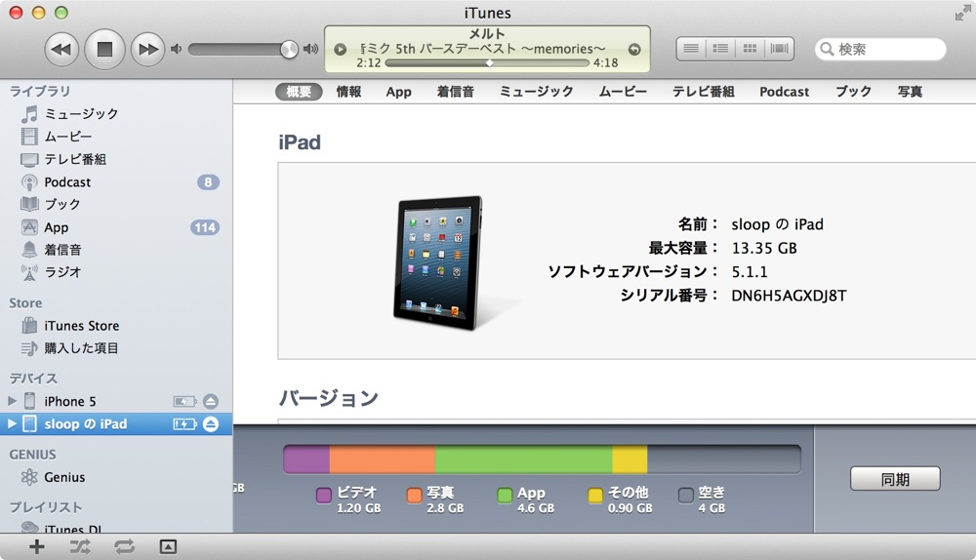The image size is (976, 560).
Task: Click the App badge showing 114
Action: (205, 227)
